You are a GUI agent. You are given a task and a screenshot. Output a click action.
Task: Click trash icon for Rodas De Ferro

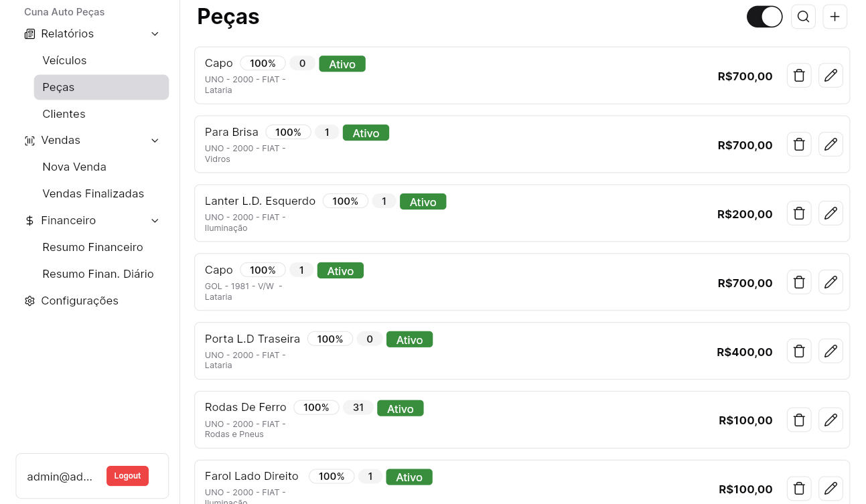click(798, 420)
